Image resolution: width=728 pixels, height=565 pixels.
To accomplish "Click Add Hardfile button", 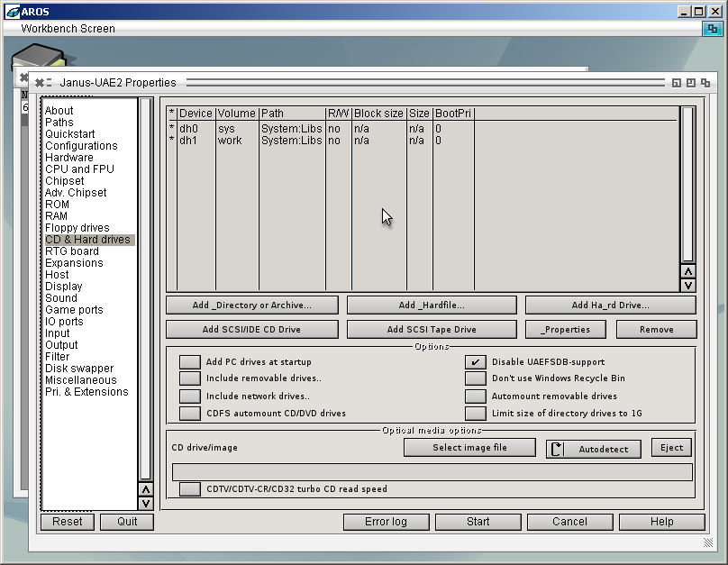I will [x=432, y=305].
